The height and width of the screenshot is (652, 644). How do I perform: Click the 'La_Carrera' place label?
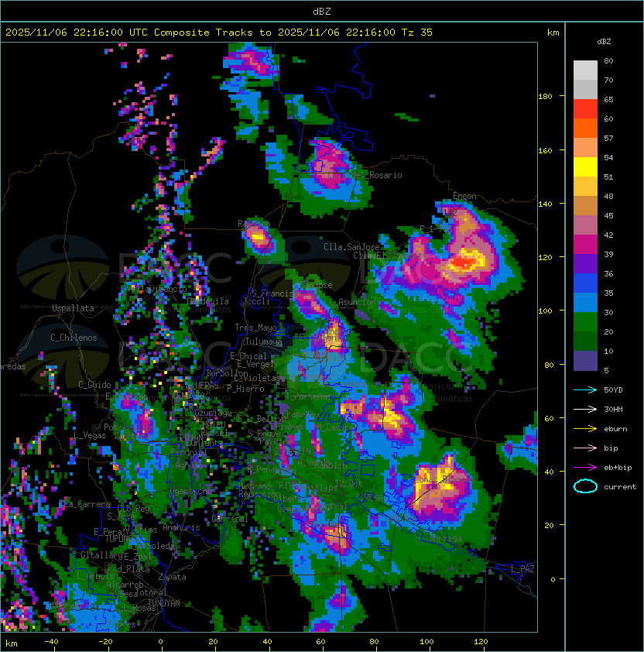coord(87,504)
